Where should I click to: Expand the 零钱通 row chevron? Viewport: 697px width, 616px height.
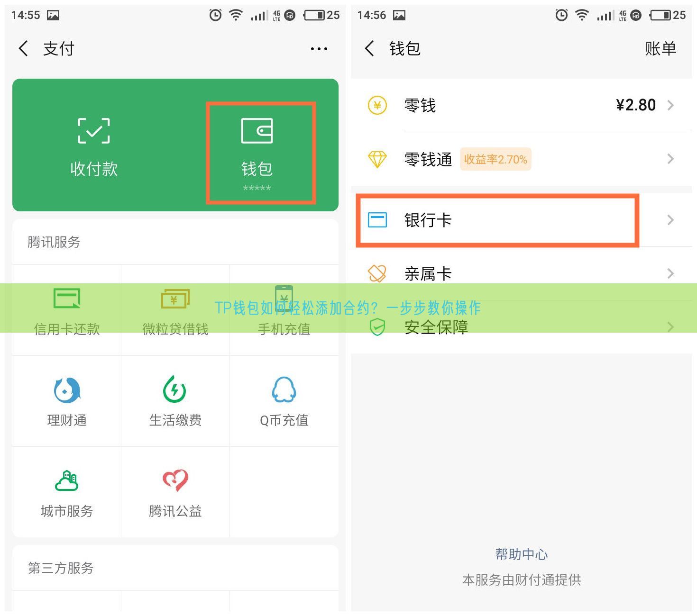[670, 159]
